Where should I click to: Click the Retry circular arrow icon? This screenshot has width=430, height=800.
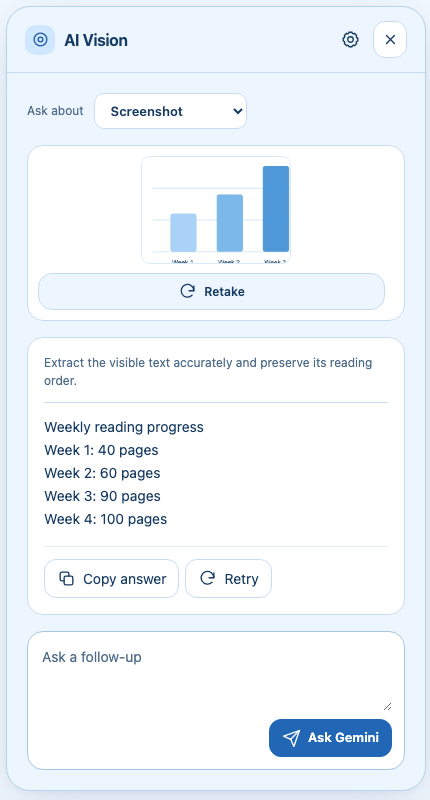(x=207, y=579)
